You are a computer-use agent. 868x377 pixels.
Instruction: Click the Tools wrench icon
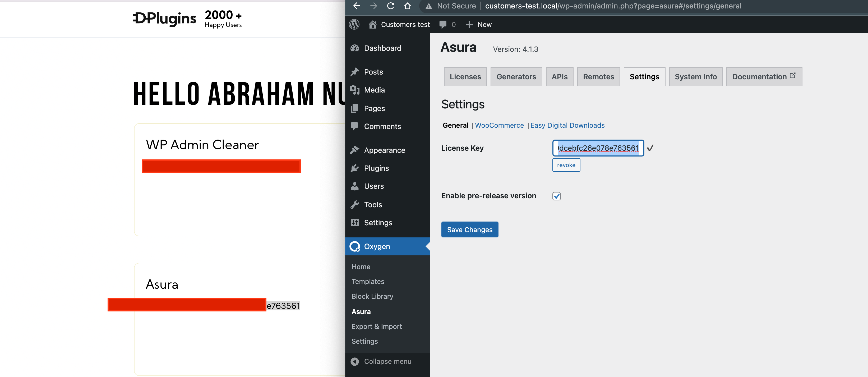click(x=354, y=204)
